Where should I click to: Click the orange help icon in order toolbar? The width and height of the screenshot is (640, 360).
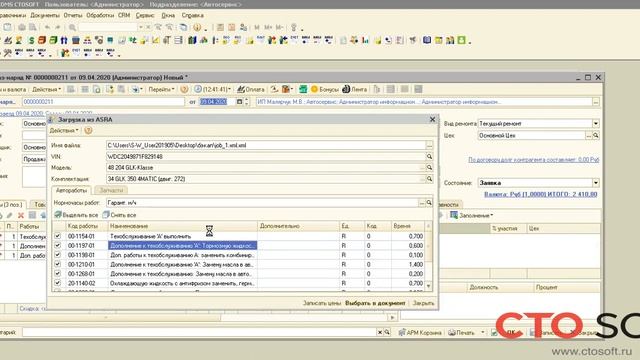tap(184, 89)
